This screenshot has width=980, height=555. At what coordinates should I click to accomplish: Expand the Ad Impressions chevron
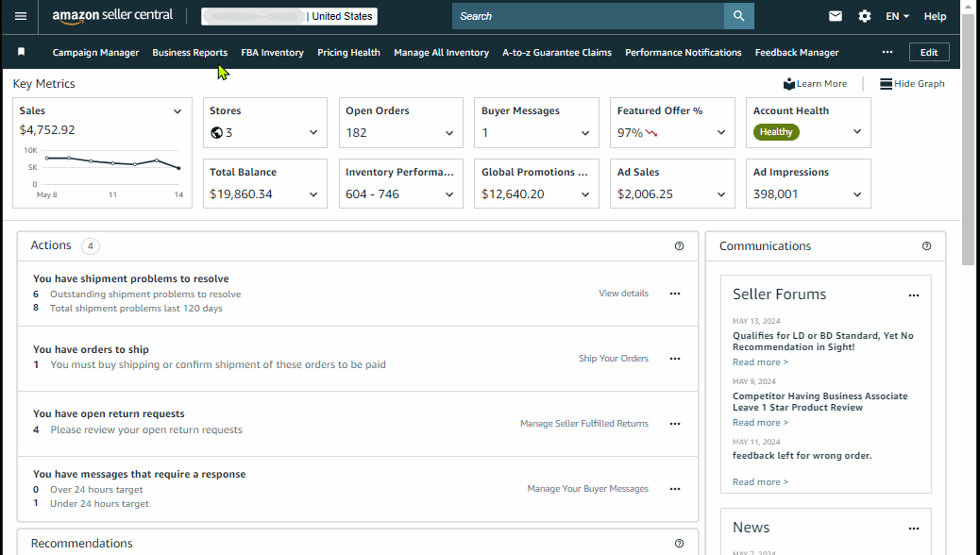857,194
